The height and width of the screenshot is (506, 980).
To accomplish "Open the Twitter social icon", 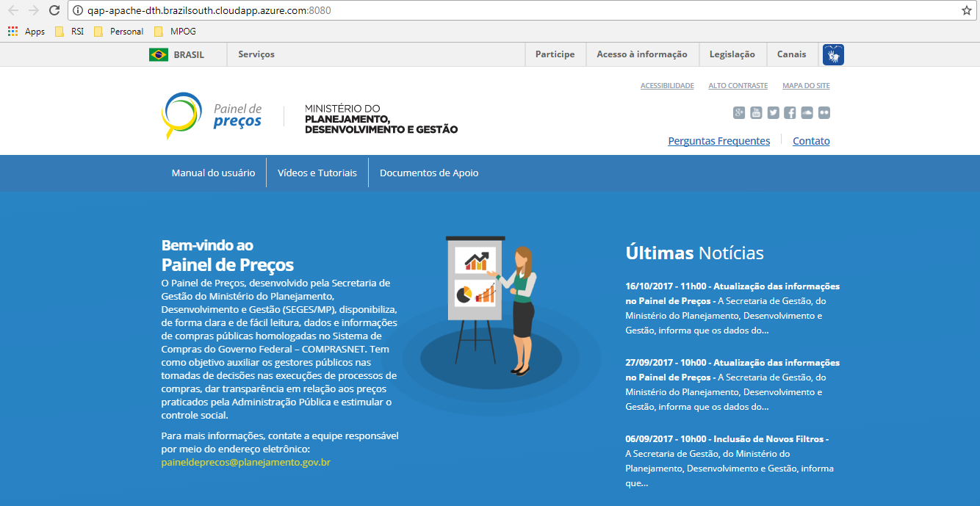I will click(773, 112).
